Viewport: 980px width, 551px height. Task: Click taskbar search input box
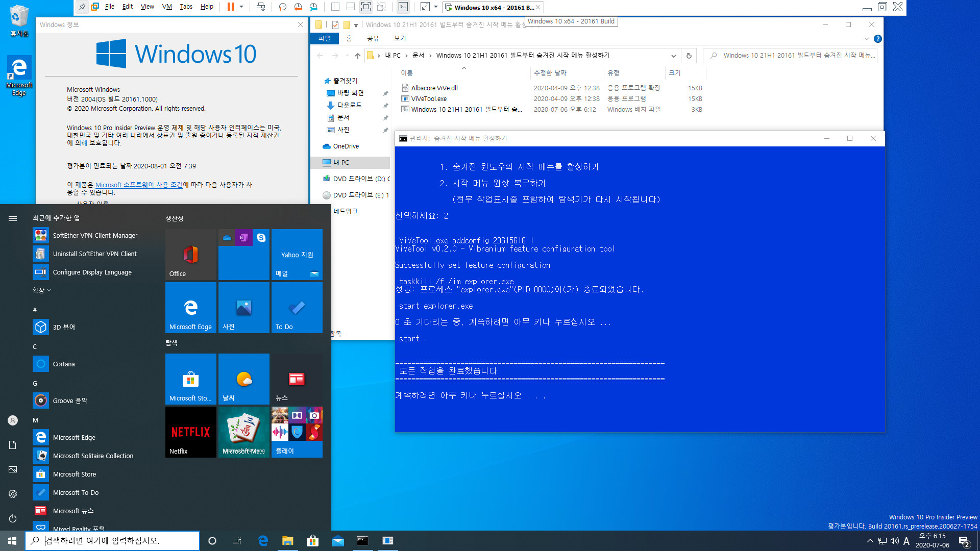coord(112,540)
